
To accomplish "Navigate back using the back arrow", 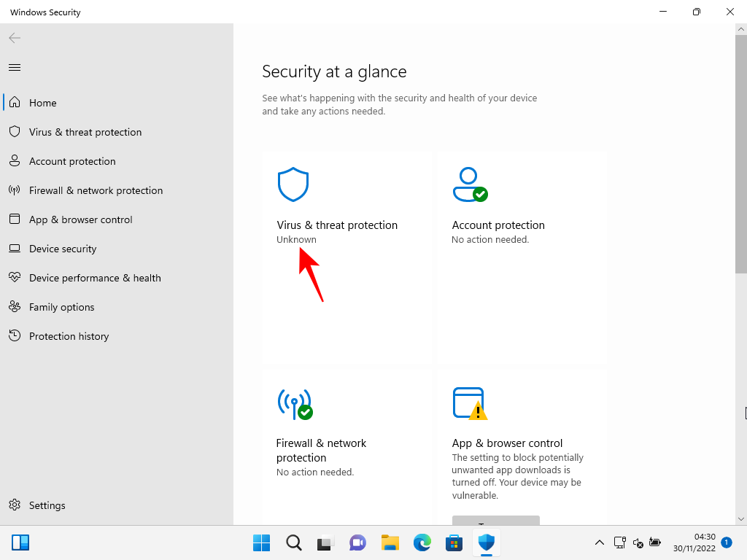I will 14,38.
